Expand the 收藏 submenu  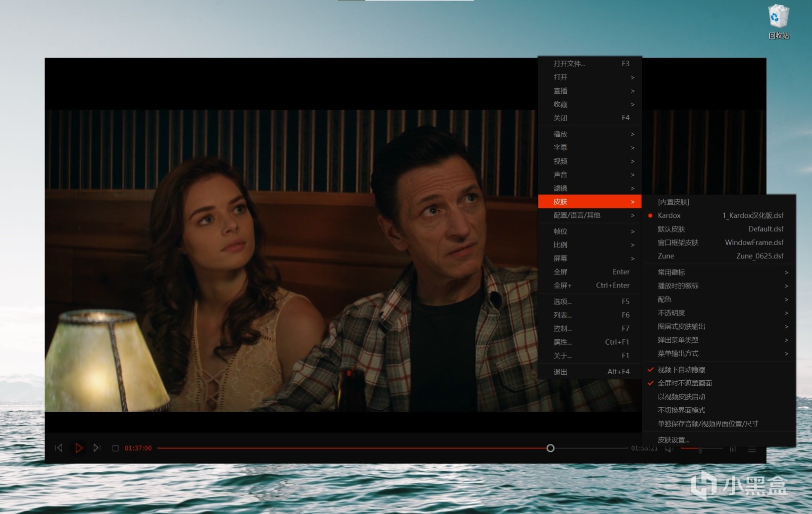(x=590, y=104)
